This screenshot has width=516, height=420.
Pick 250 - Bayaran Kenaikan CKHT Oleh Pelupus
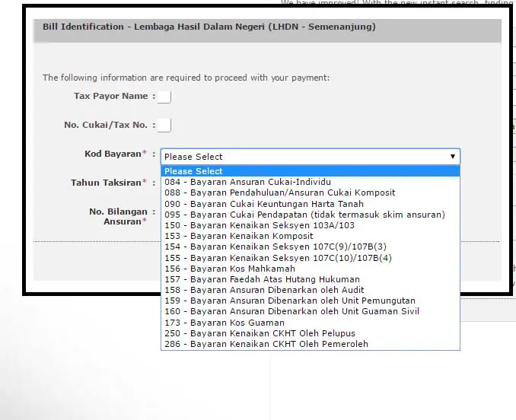[x=260, y=333]
